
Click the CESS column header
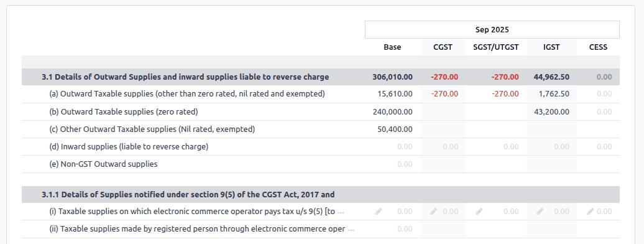tap(598, 47)
